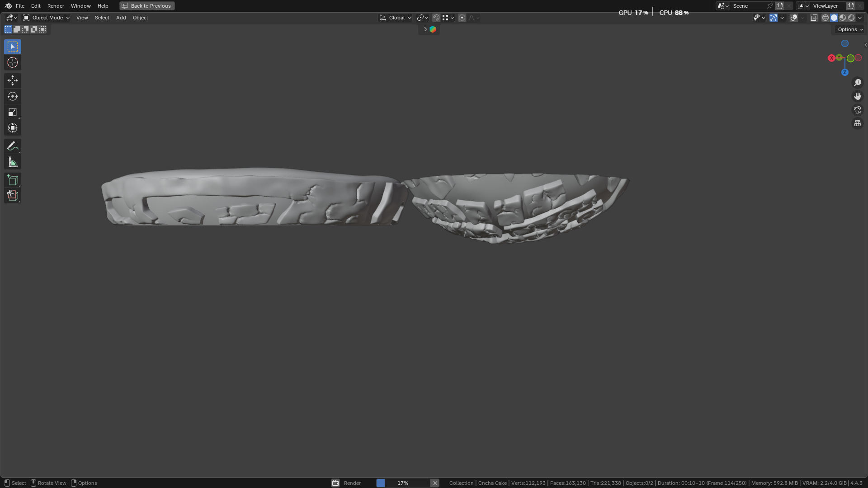Viewport: 868px width, 488px height.
Task: Open the Global transform orientation dropdown
Action: [396, 18]
